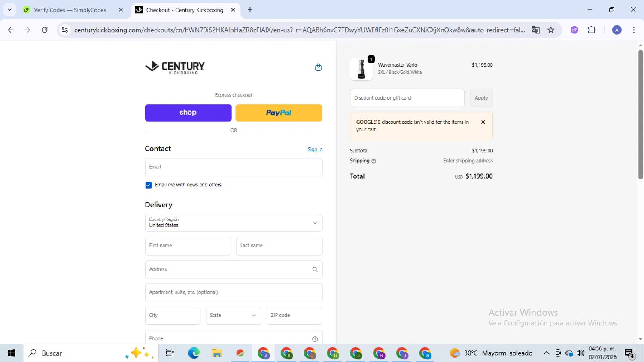Click the City input field
Screen dimensions: 644x362
(x=173, y=316)
